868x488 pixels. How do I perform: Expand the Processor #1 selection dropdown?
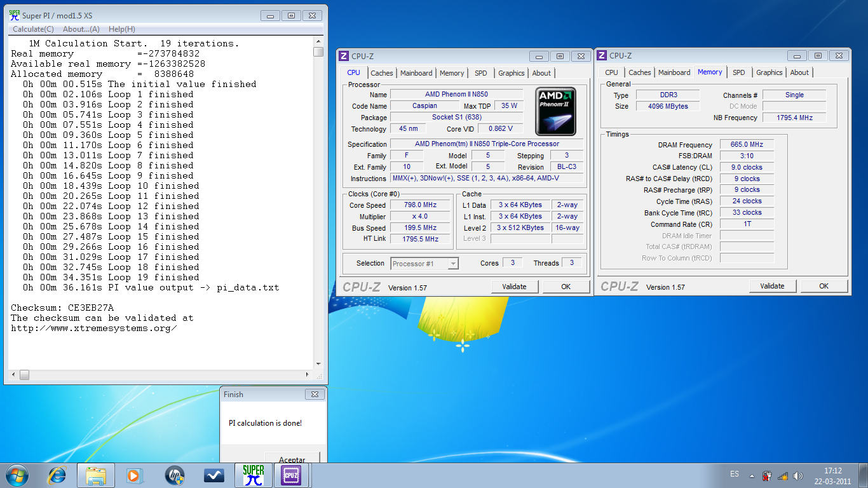coord(453,263)
